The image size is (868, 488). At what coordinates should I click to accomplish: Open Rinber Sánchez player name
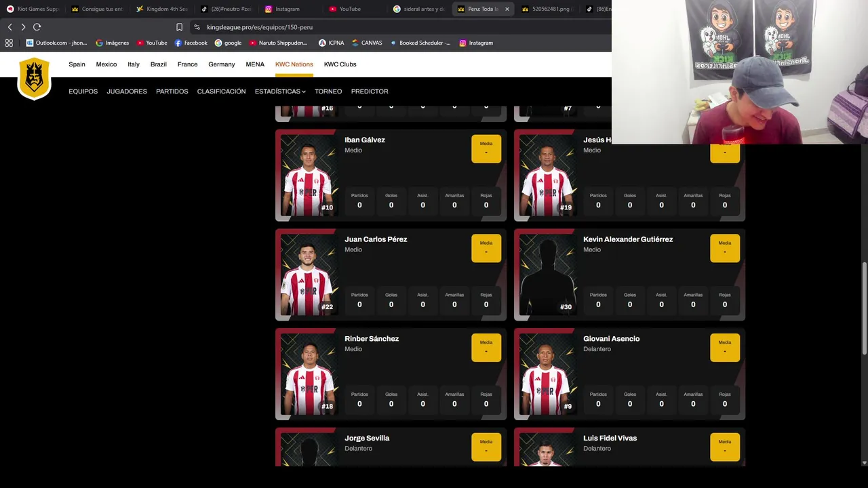coord(372,339)
